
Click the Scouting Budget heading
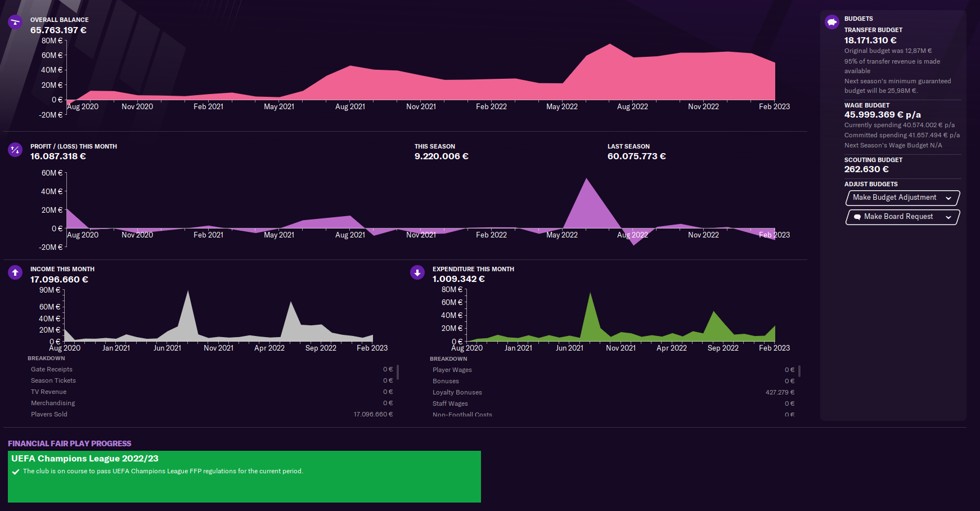(873, 160)
